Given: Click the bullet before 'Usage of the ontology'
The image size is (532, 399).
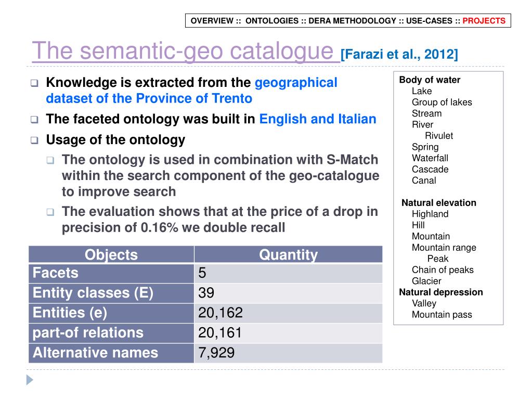Looking at the screenshot, I should coord(34,140).
